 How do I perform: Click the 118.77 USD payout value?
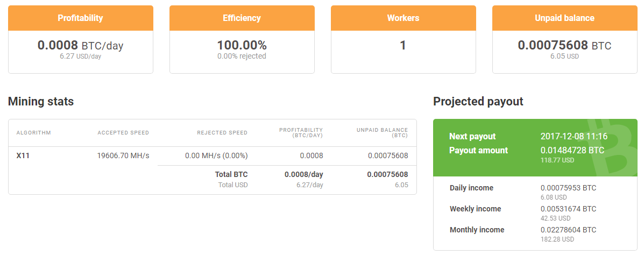point(557,160)
